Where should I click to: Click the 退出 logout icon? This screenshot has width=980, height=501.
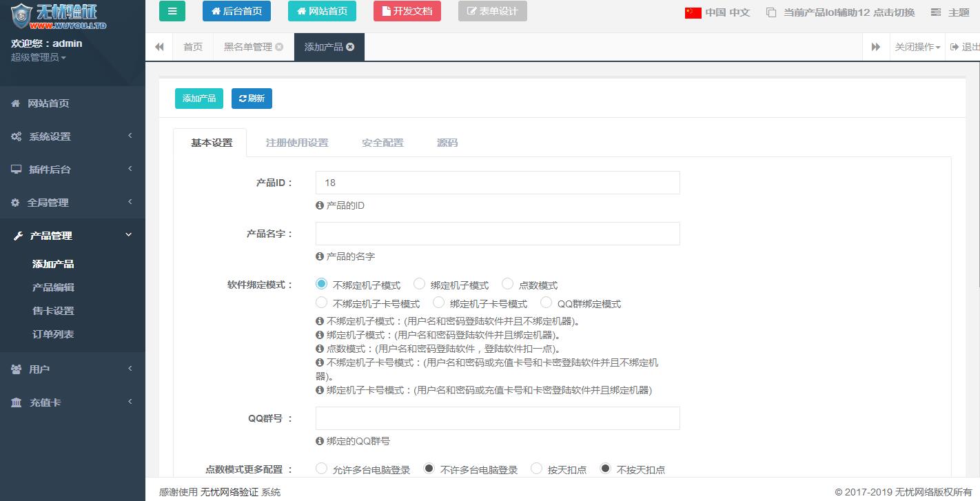955,47
